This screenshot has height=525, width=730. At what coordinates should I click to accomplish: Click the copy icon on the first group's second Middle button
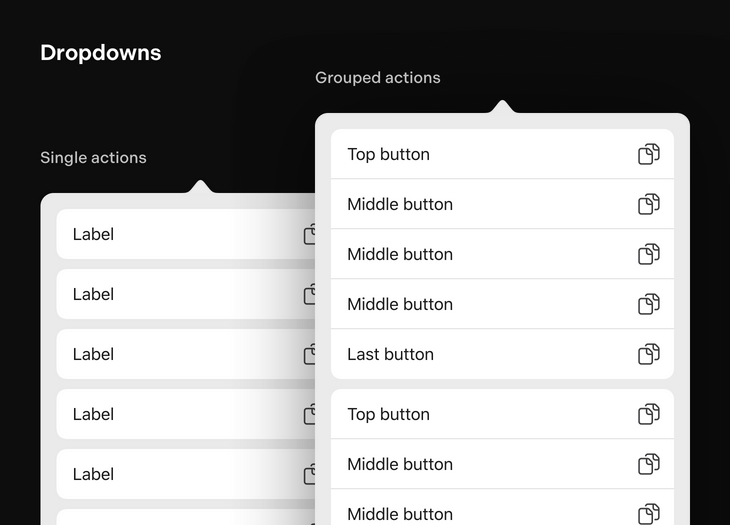click(x=648, y=254)
